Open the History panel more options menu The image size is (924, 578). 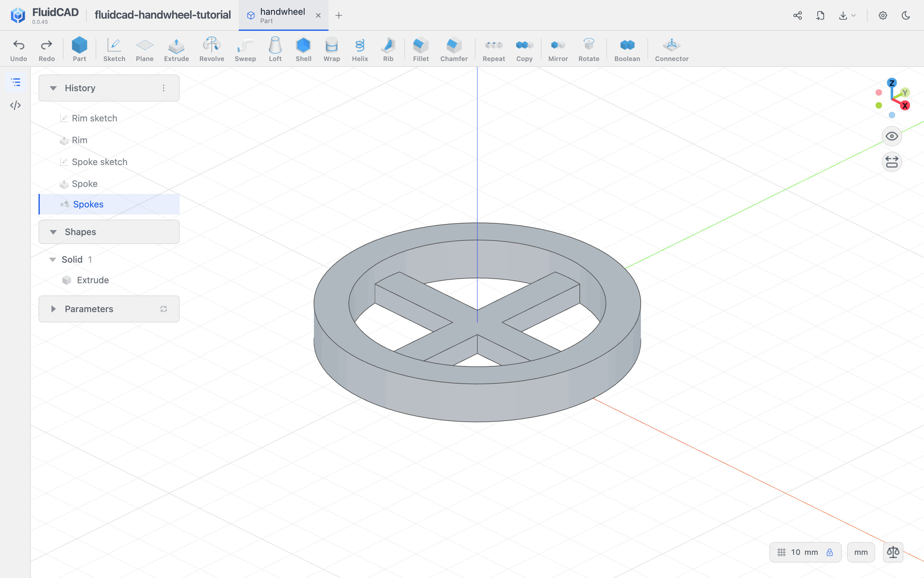[163, 88]
